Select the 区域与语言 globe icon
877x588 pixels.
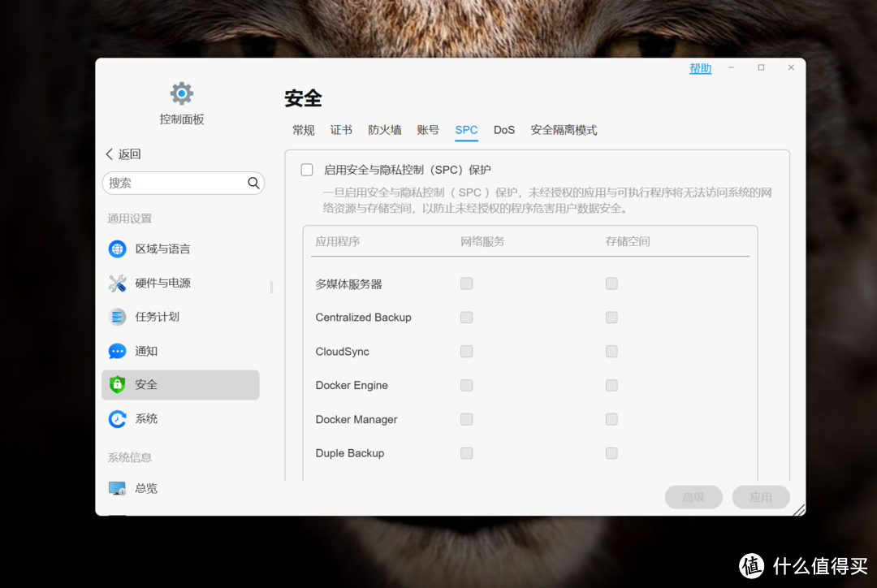pos(117,249)
